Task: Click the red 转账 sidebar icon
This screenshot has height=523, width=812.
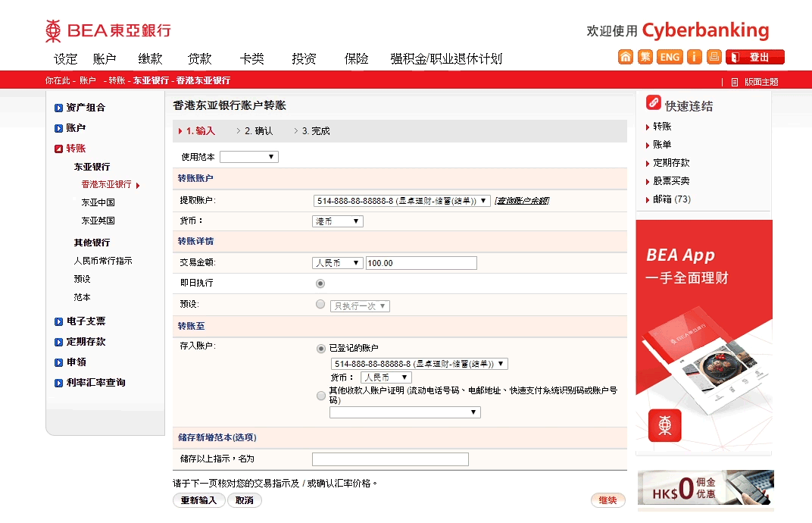Action: tap(58, 149)
